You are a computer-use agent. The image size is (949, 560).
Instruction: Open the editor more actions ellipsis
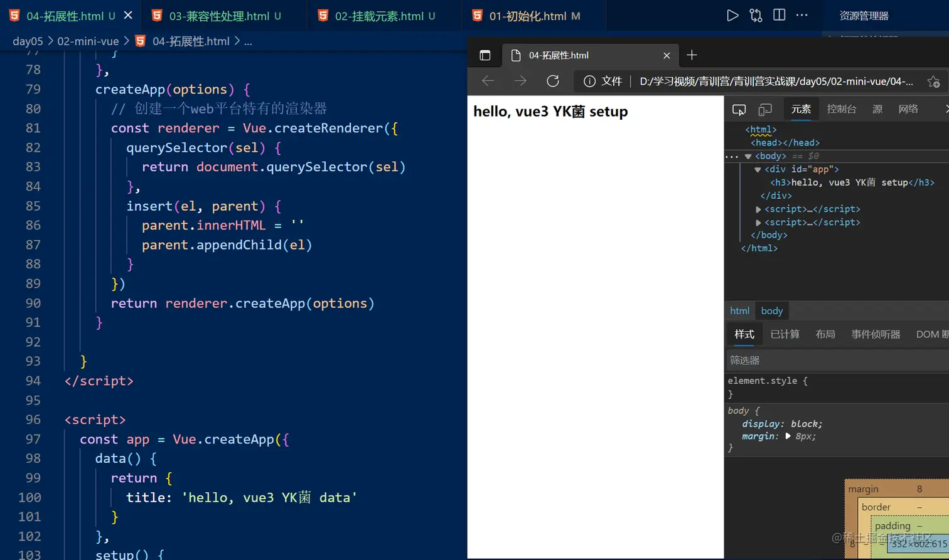[802, 15]
